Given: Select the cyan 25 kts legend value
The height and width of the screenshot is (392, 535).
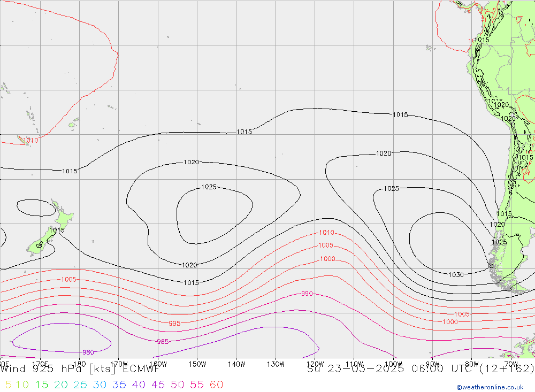Looking at the screenshot, I should [x=81, y=385].
